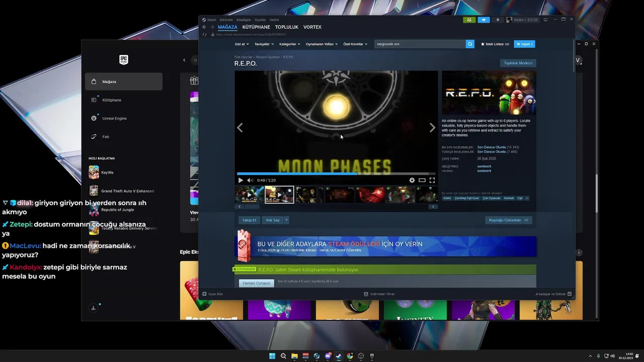Click the Takip Et button
The width and height of the screenshot is (644, 362).
coord(250,220)
